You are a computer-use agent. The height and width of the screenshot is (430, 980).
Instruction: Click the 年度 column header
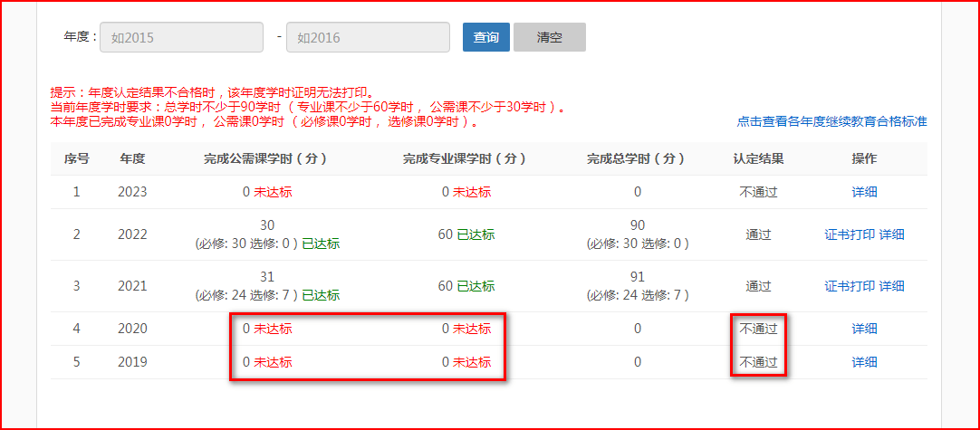(x=132, y=158)
